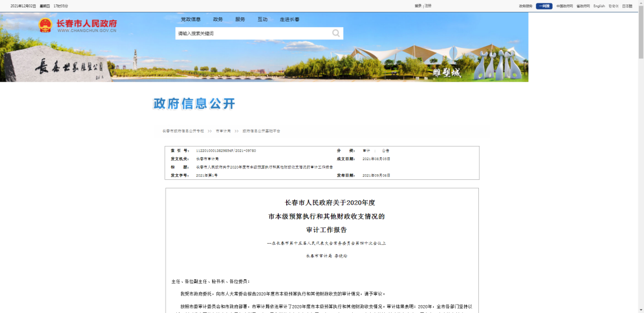Open the 服务 navigation menu
Screen dimensions: 644x313
pyautogui.click(x=240, y=19)
